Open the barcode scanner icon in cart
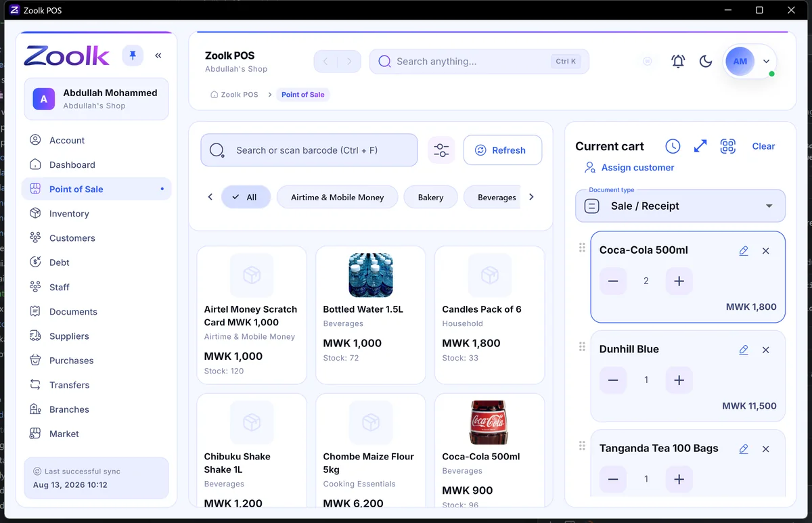 point(728,146)
